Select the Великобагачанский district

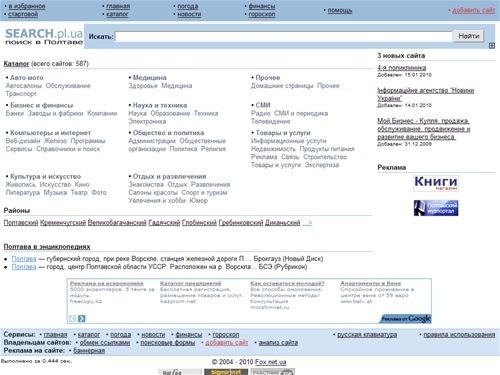coord(117,223)
